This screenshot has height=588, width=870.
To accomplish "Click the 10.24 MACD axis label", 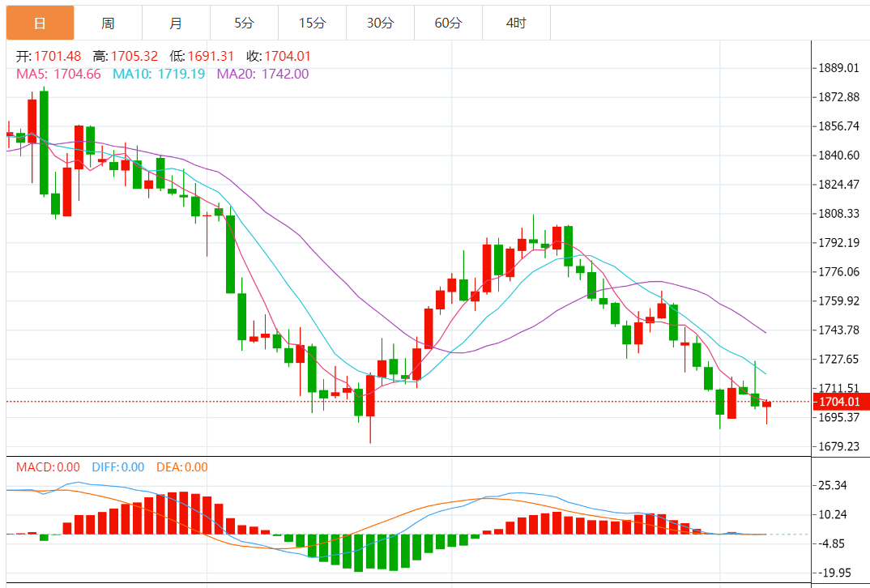I will pos(833,515).
